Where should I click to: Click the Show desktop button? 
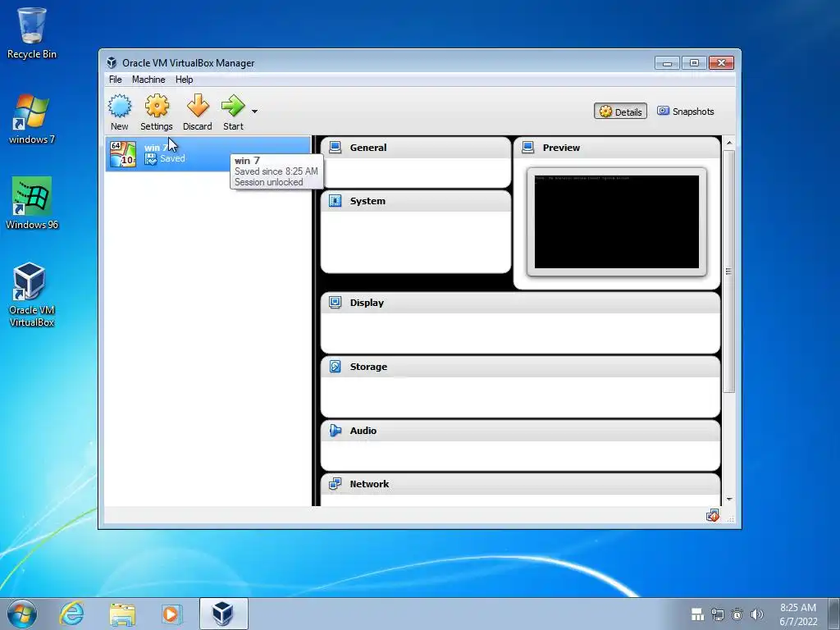click(834, 614)
